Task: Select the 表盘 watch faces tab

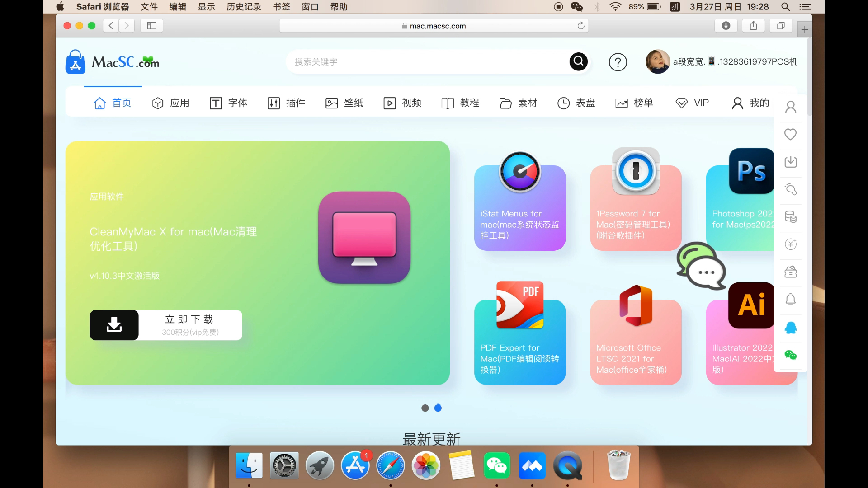Action: (x=576, y=103)
